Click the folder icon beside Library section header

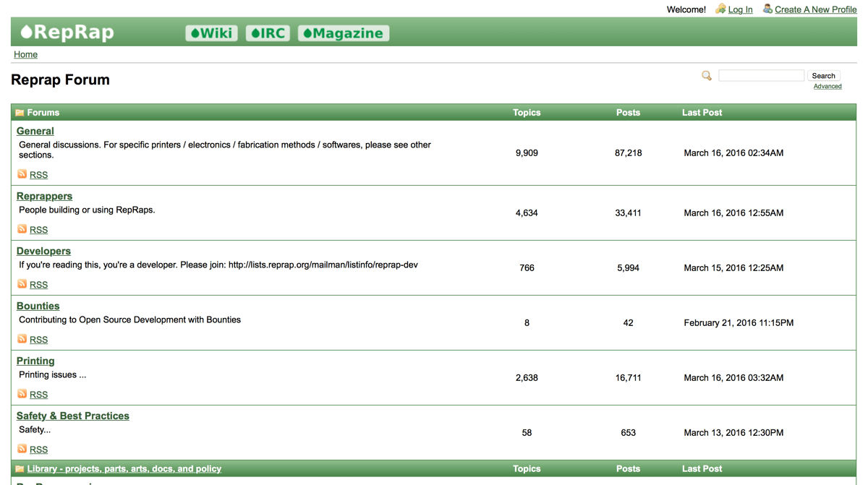point(20,469)
